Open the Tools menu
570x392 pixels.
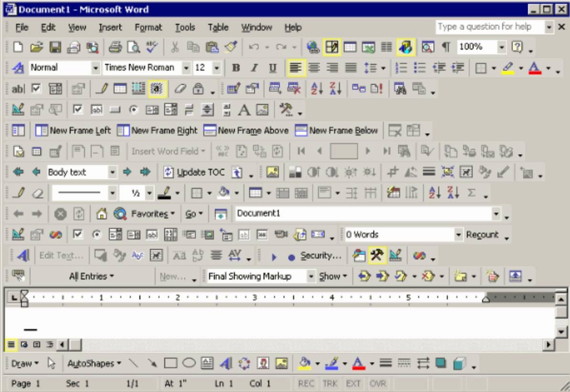click(185, 27)
